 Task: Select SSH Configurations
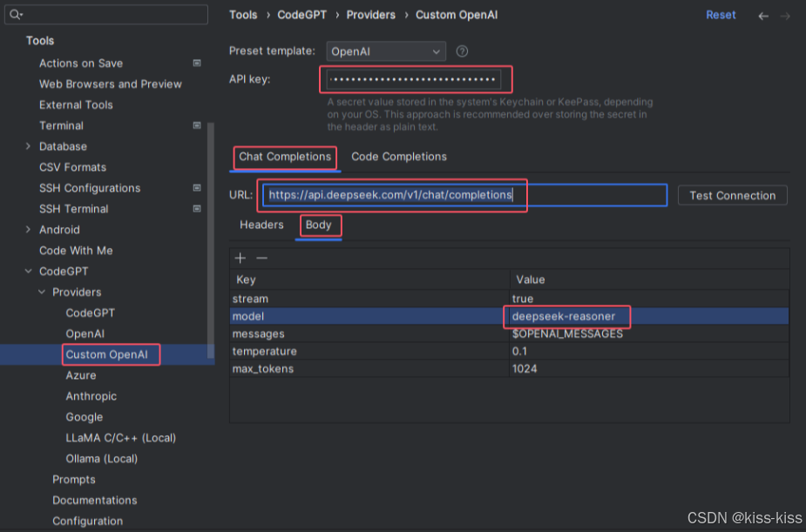[90, 188]
